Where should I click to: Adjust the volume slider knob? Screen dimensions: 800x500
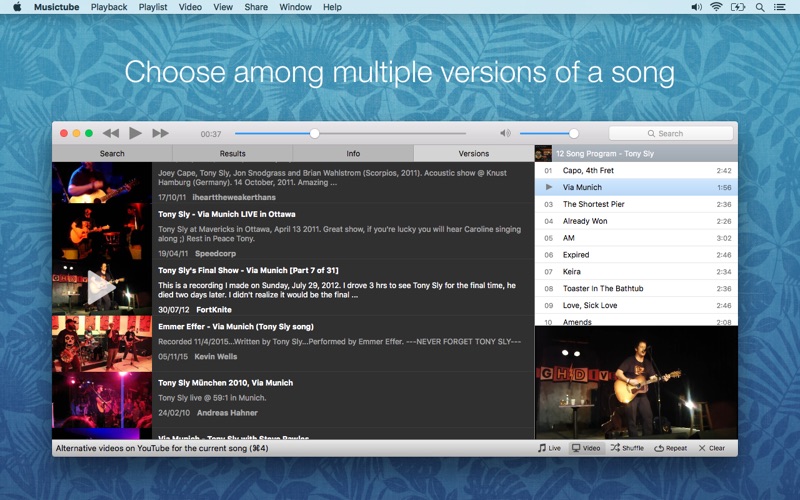click(x=574, y=134)
